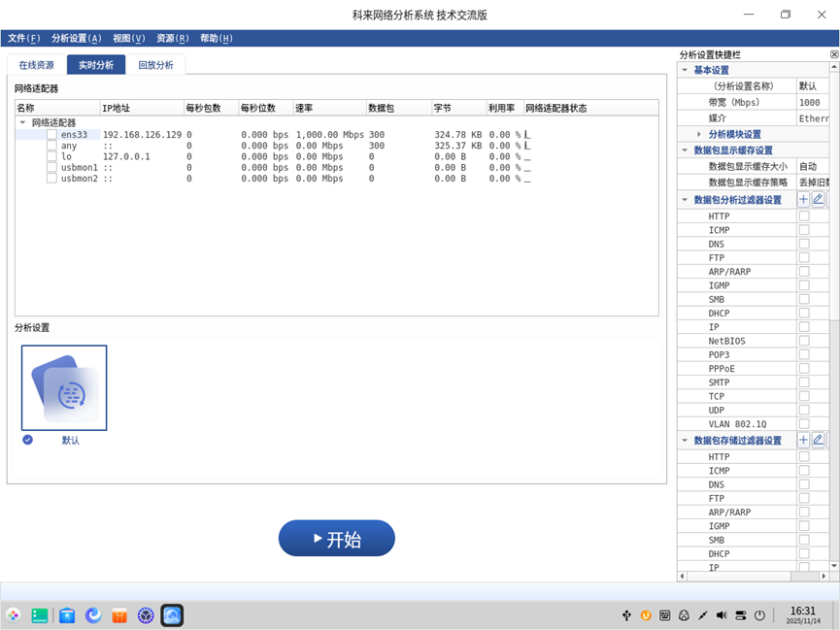Select the 默认 analysis profile thumbnail

[x=64, y=388]
